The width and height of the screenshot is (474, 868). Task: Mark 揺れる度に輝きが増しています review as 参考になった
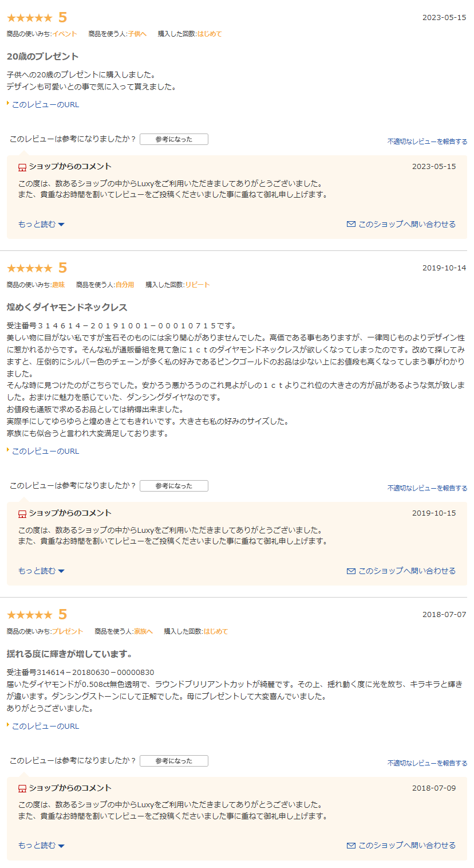tap(174, 761)
